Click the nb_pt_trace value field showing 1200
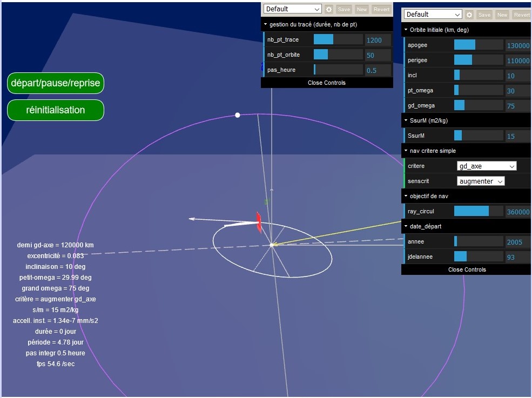Image resolution: width=532 pixels, height=398 pixels. pos(378,39)
